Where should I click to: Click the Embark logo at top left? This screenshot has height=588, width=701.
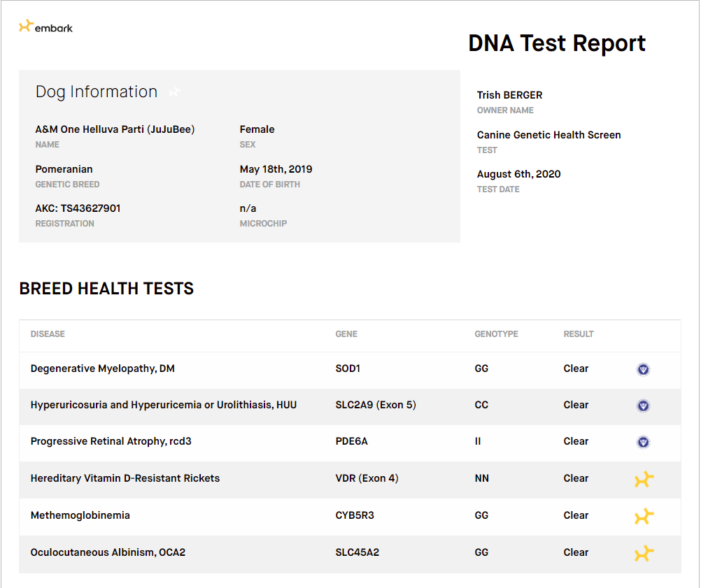[x=45, y=27]
